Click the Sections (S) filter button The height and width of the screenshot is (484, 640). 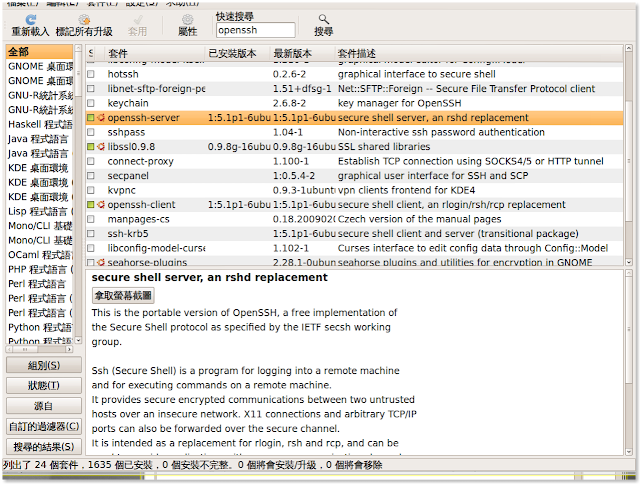click(44, 365)
